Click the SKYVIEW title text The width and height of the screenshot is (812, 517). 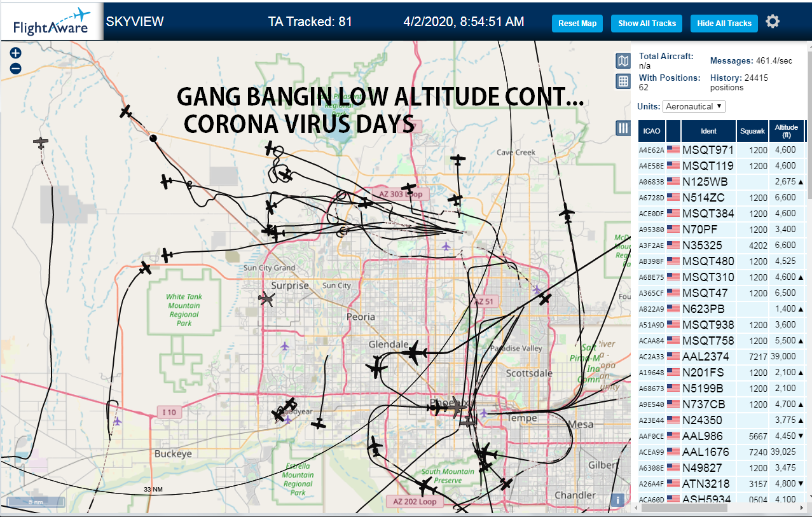pyautogui.click(x=135, y=22)
